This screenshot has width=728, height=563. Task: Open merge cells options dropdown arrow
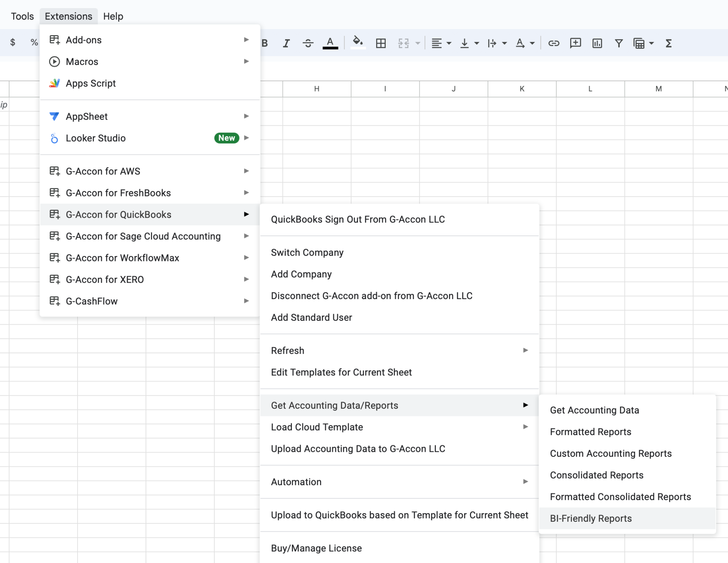(x=418, y=43)
